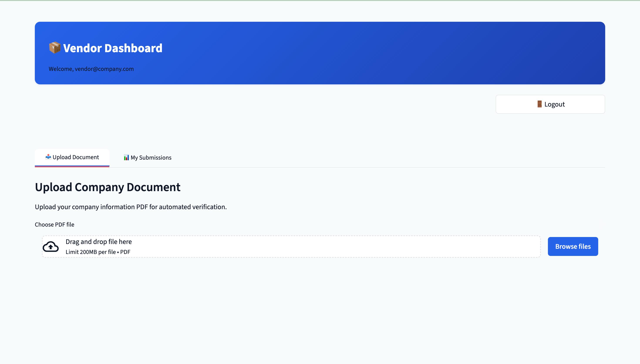Click the welcome vendor@company.com text

click(91, 69)
